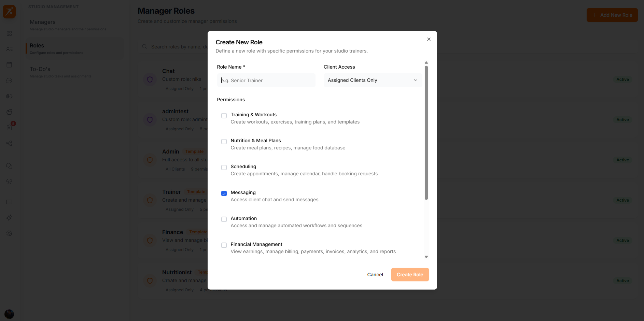644x321 pixels.
Task: Select the clipboard icon with notification badge
Action: pyautogui.click(x=9, y=128)
